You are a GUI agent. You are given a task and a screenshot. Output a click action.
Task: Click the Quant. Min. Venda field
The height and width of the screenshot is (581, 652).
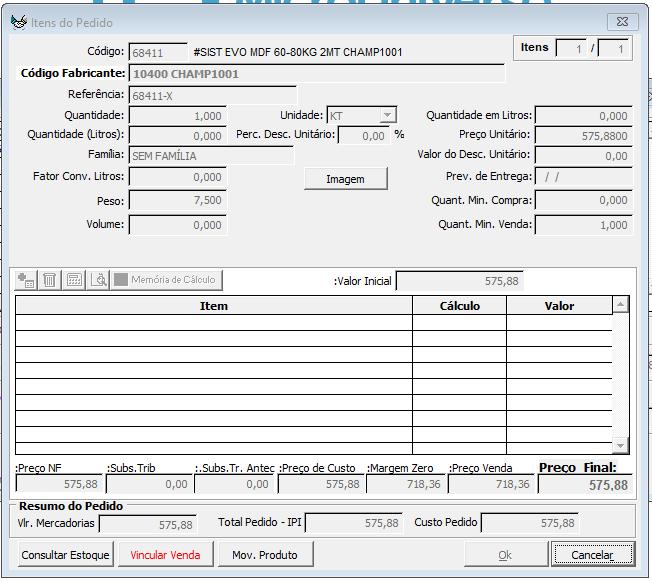[584, 225]
